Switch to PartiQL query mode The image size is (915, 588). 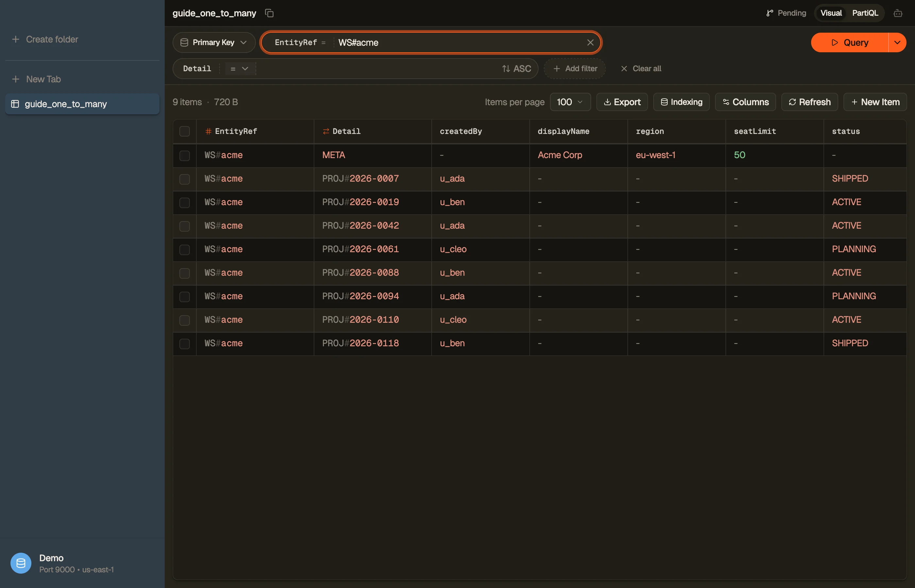[865, 13]
